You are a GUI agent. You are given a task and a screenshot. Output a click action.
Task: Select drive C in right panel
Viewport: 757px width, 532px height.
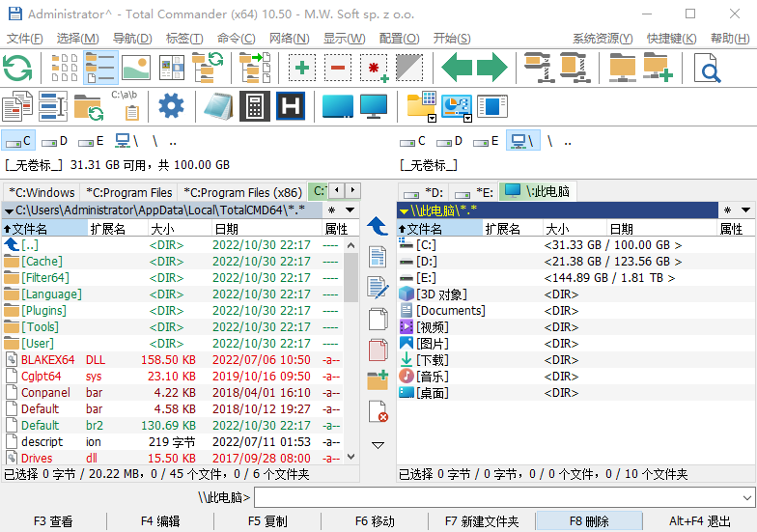[413, 141]
